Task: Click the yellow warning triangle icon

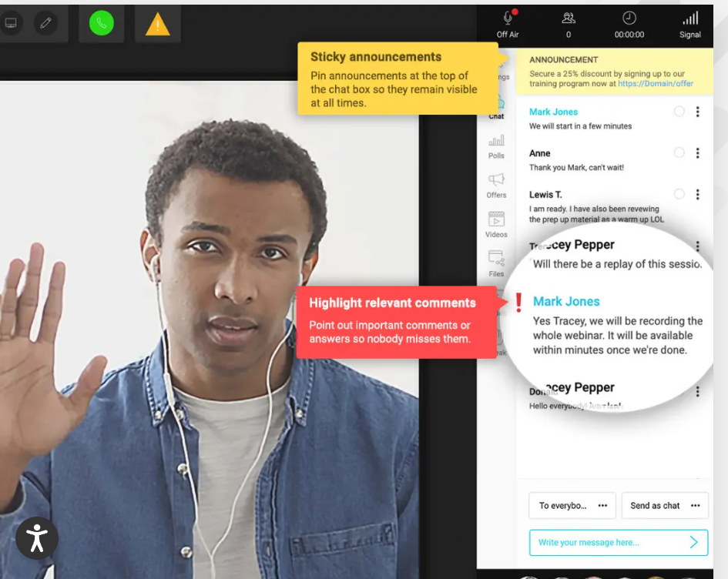Action: click(x=157, y=24)
